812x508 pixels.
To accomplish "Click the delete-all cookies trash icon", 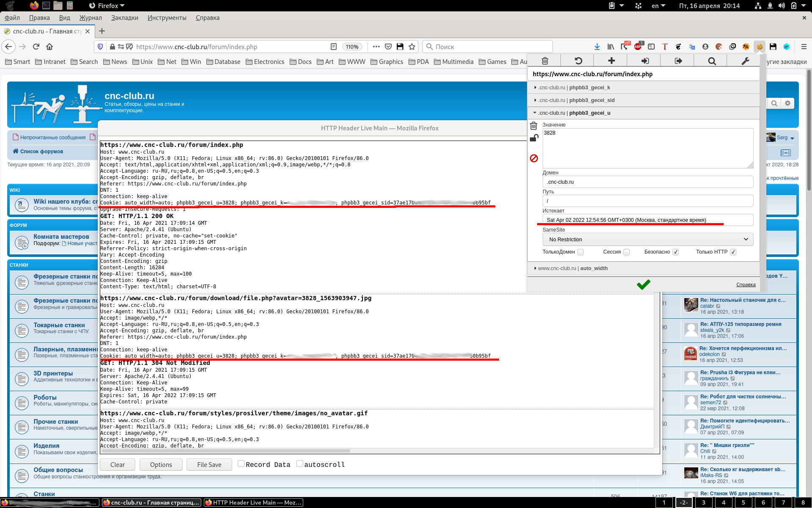I will coord(545,61).
